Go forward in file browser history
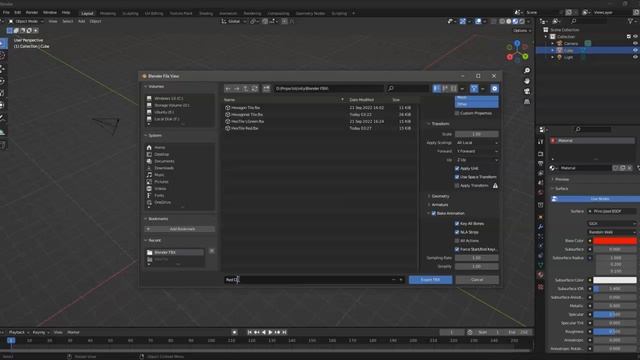The width and height of the screenshot is (640, 360). 237,89
